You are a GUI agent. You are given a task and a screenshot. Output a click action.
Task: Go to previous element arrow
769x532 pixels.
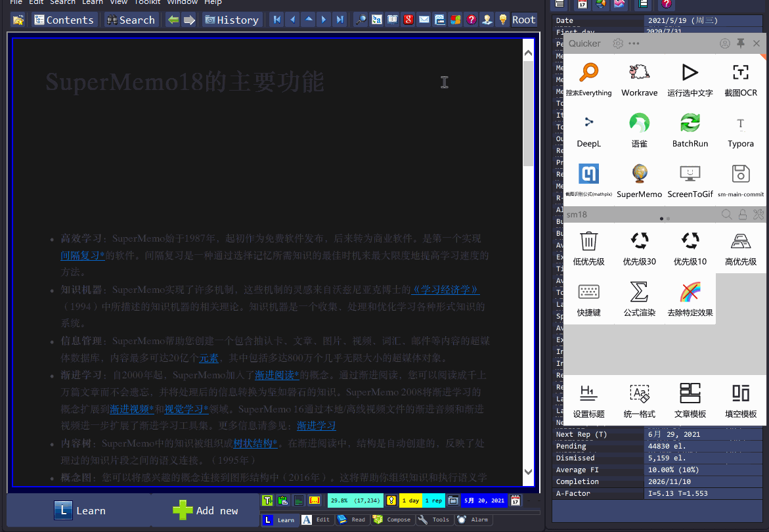click(x=293, y=20)
